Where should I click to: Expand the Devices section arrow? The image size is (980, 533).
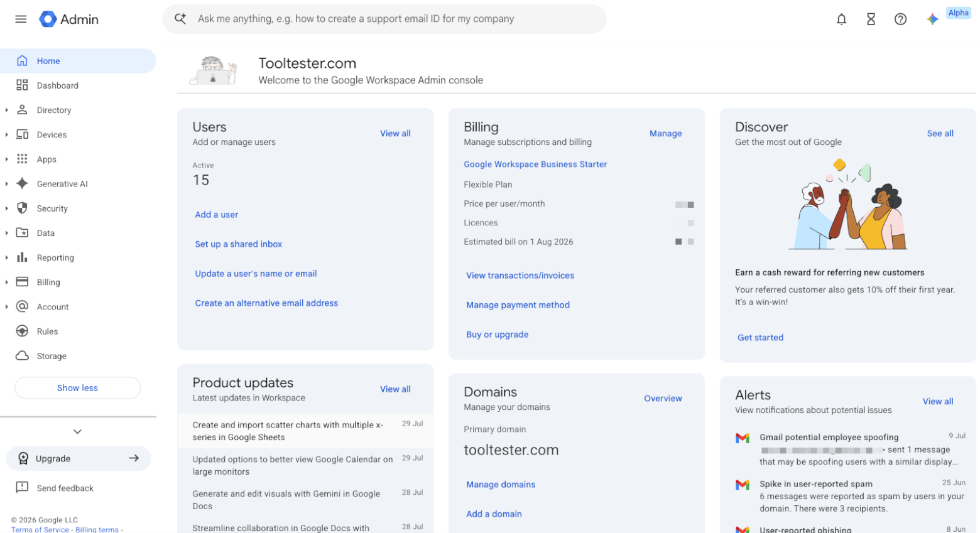click(x=6, y=134)
